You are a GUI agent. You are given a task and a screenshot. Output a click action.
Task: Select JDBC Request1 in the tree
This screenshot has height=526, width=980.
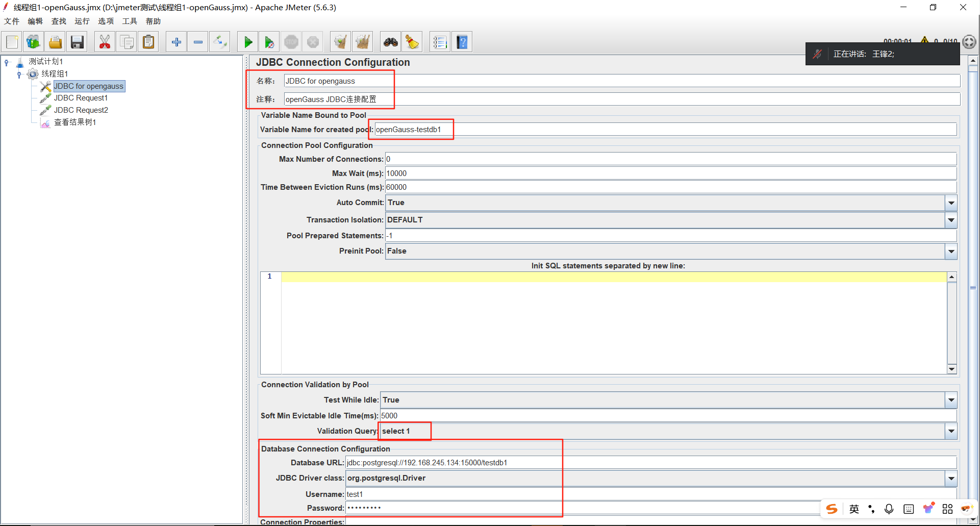[81, 98]
